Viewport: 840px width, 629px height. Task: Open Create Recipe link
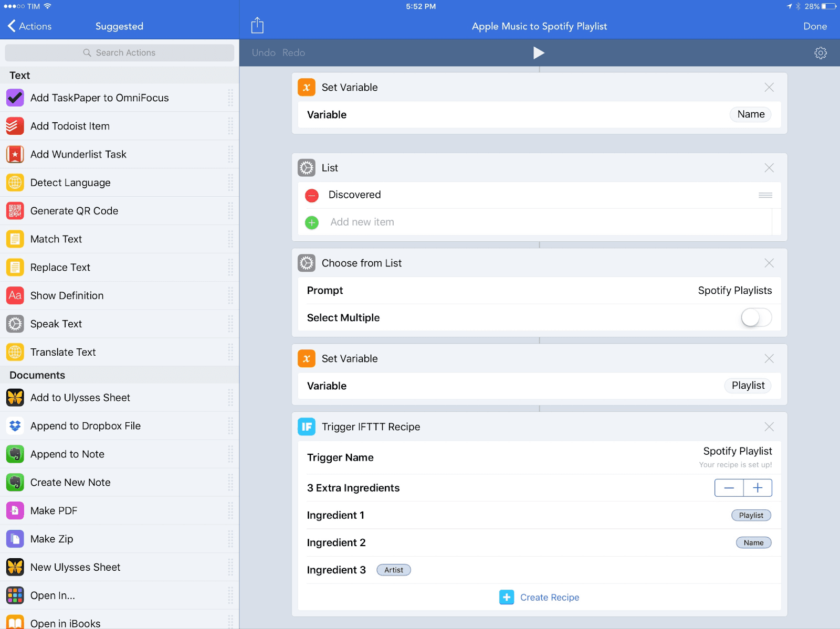pos(550,598)
